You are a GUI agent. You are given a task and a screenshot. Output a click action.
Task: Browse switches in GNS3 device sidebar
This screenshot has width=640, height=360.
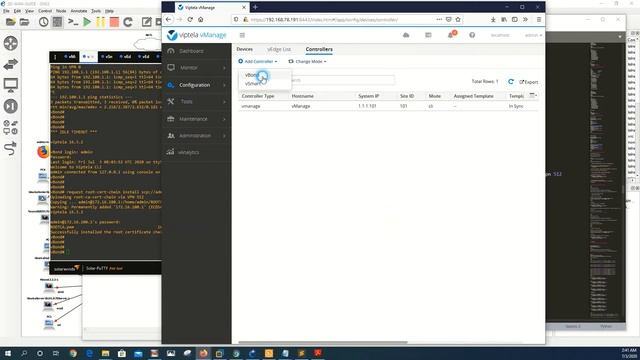[11, 64]
